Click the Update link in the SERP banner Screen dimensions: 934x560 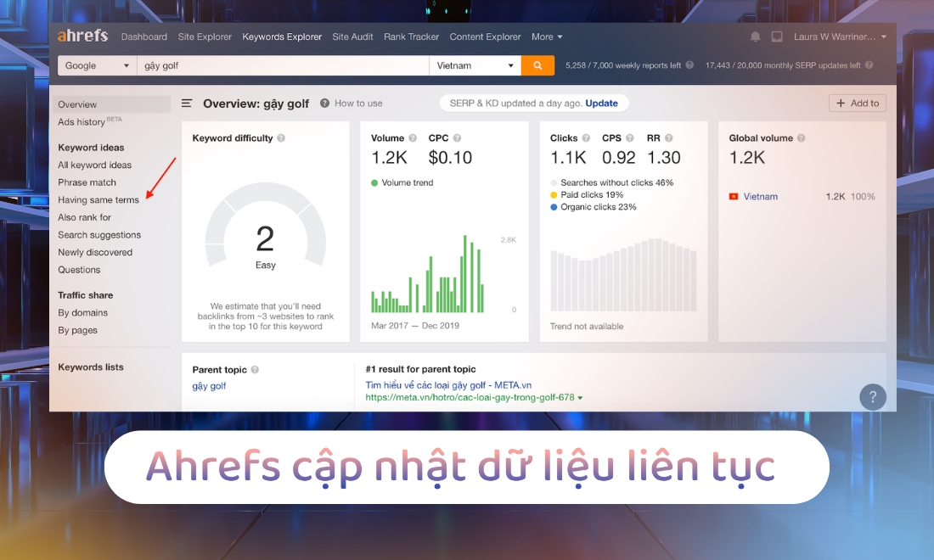click(x=601, y=102)
